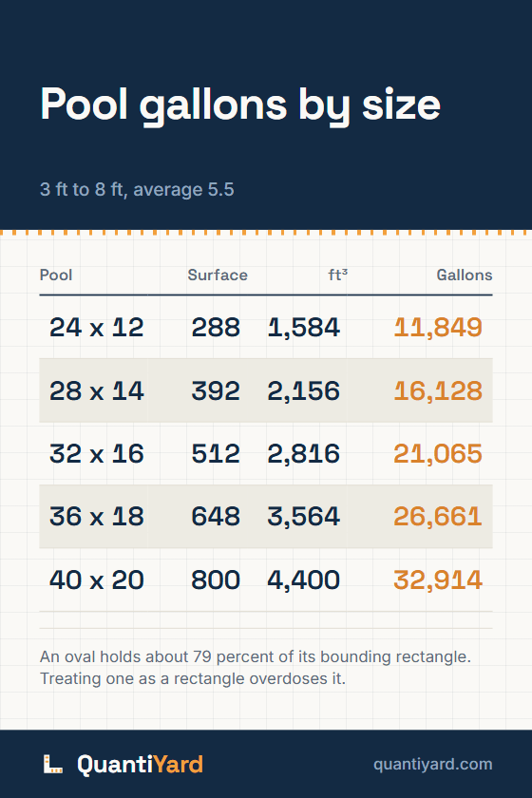532x798 pixels.
Task: Click surface value 648
Action: (x=216, y=517)
